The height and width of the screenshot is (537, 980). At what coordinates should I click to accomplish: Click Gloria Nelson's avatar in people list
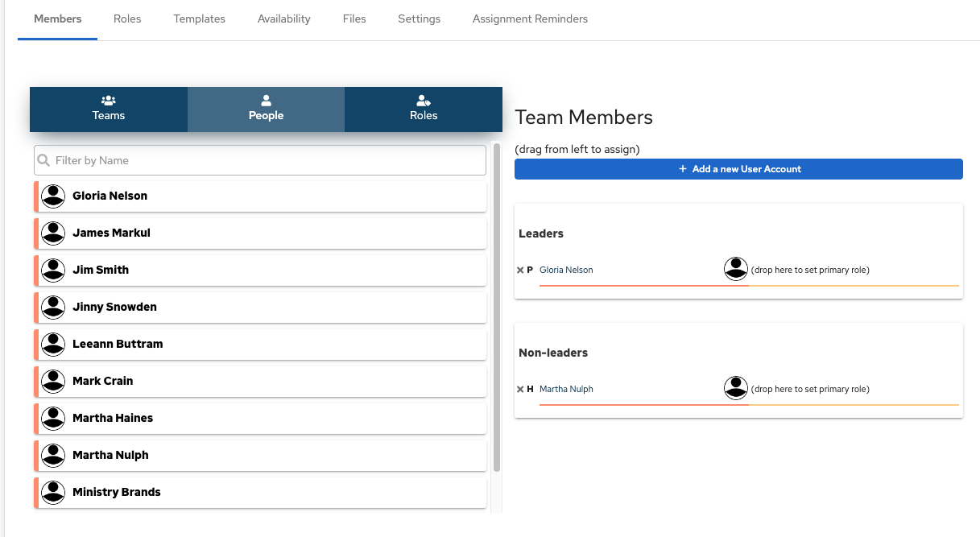[x=53, y=196]
